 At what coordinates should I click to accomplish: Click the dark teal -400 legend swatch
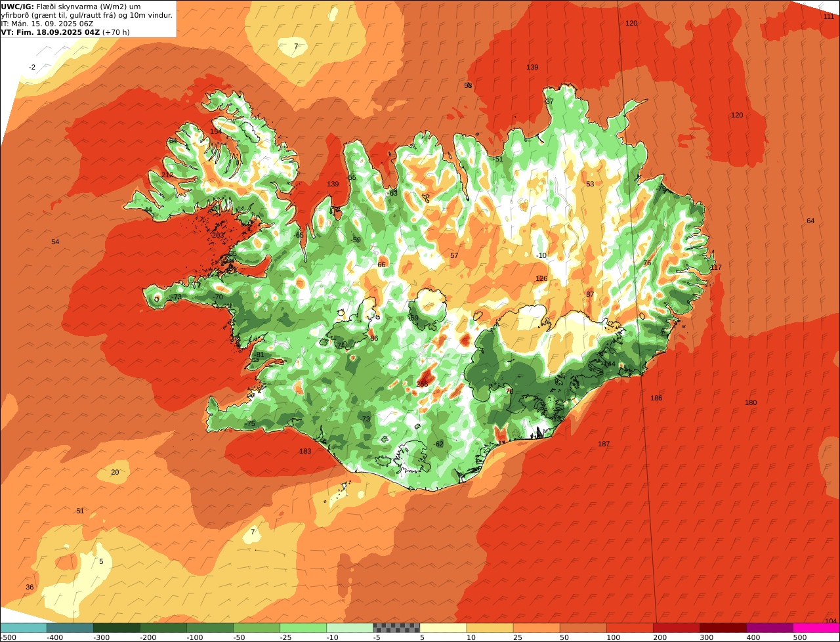70,628
